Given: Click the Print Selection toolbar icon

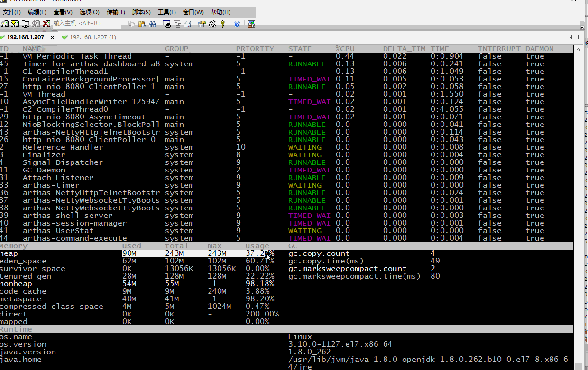Looking at the screenshot, I should click(177, 24).
